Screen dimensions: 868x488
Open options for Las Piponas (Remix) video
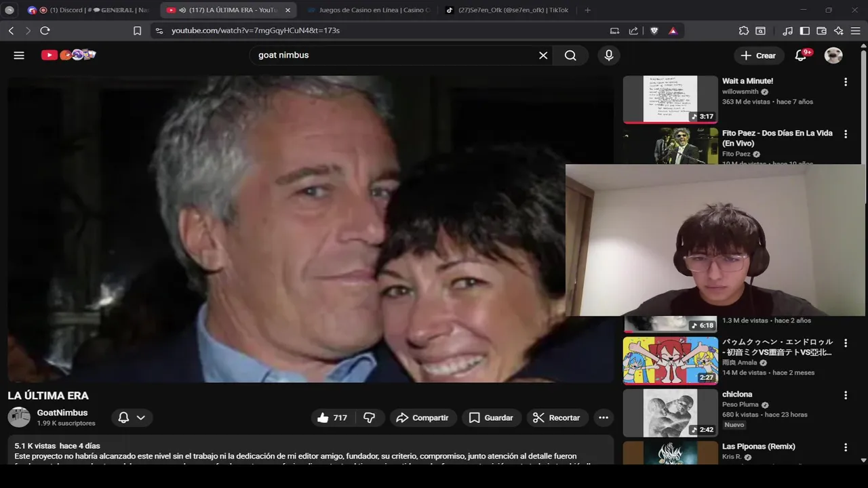pyautogui.click(x=845, y=447)
